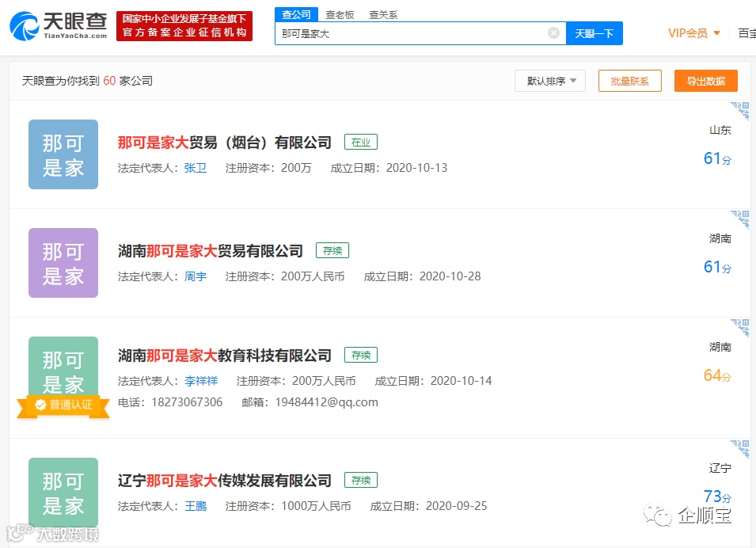Click the phone number 18273067306
The width and height of the screenshot is (756, 548).
[187, 402]
